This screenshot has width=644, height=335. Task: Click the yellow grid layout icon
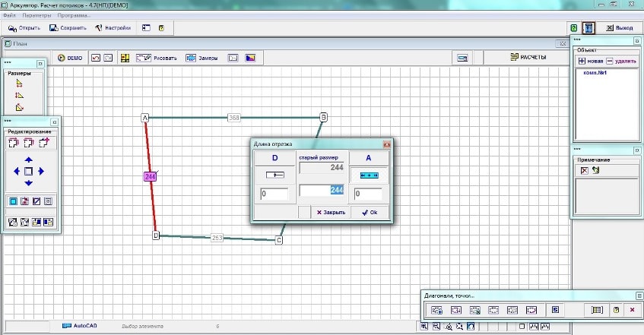(125, 58)
